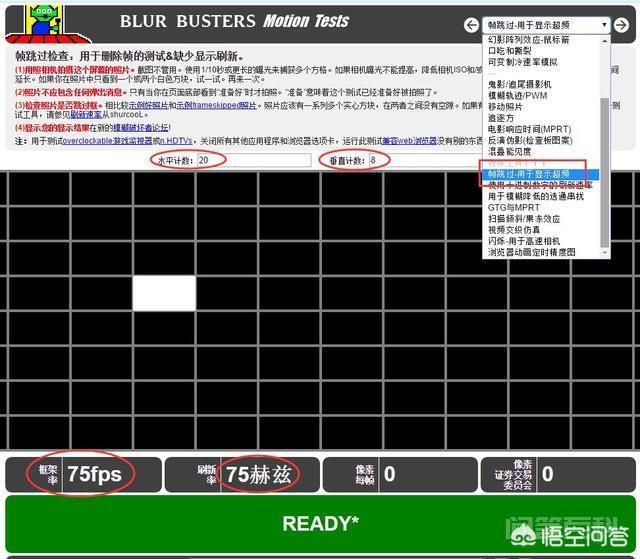Pick '浏览器动画定时精度图' option

tap(531, 252)
